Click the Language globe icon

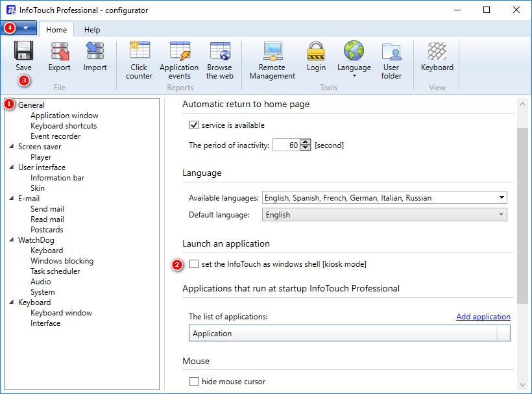(x=354, y=50)
